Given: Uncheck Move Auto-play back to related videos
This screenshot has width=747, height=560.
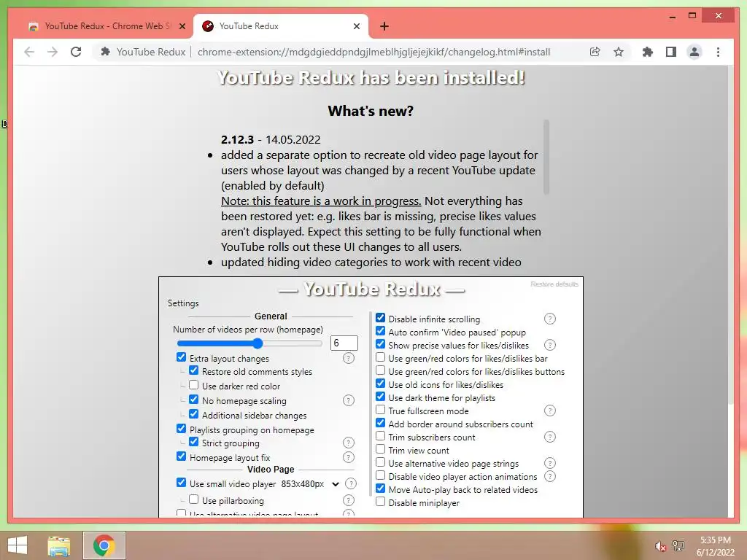Looking at the screenshot, I should click(380, 489).
